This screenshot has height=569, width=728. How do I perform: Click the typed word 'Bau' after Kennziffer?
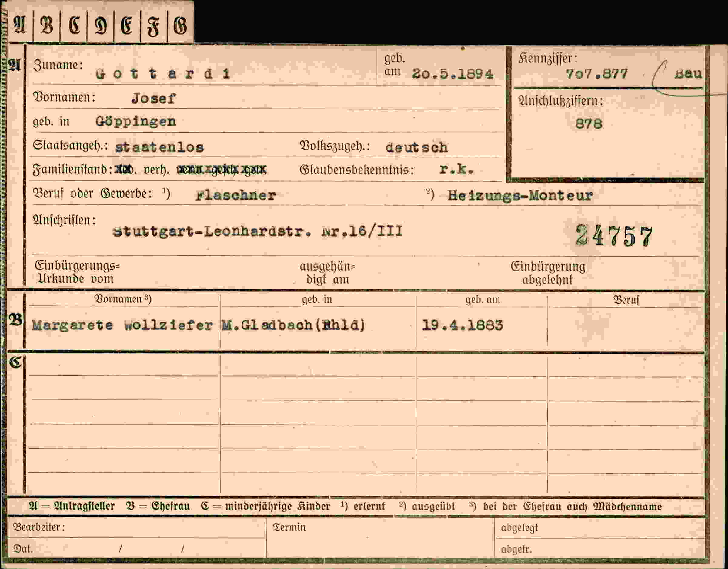(x=688, y=74)
